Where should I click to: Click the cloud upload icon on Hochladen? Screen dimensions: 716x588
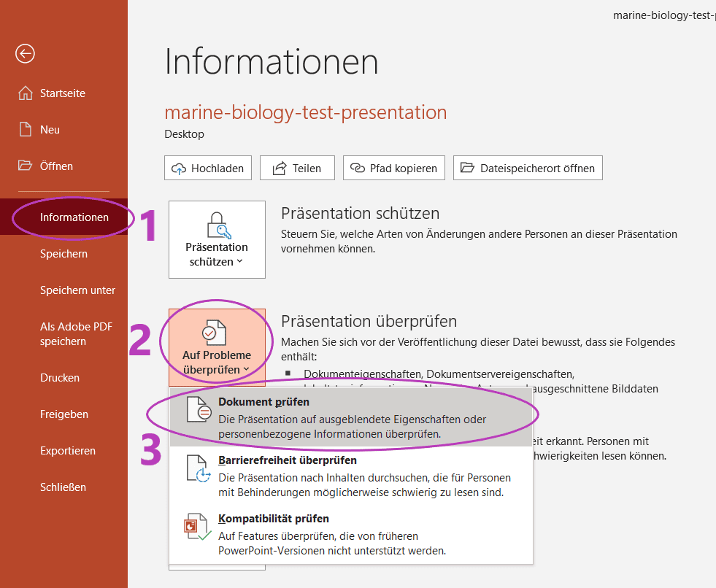pyautogui.click(x=179, y=169)
